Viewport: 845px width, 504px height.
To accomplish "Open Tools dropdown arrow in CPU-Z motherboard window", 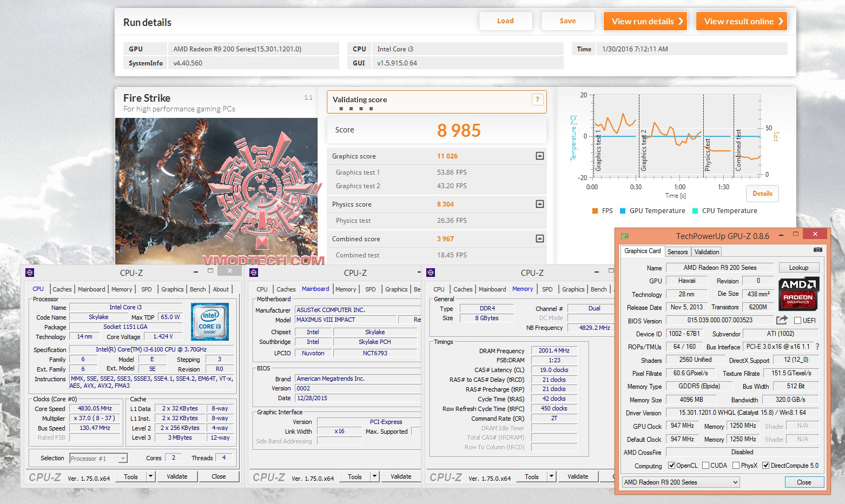I will pyautogui.click(x=374, y=476).
